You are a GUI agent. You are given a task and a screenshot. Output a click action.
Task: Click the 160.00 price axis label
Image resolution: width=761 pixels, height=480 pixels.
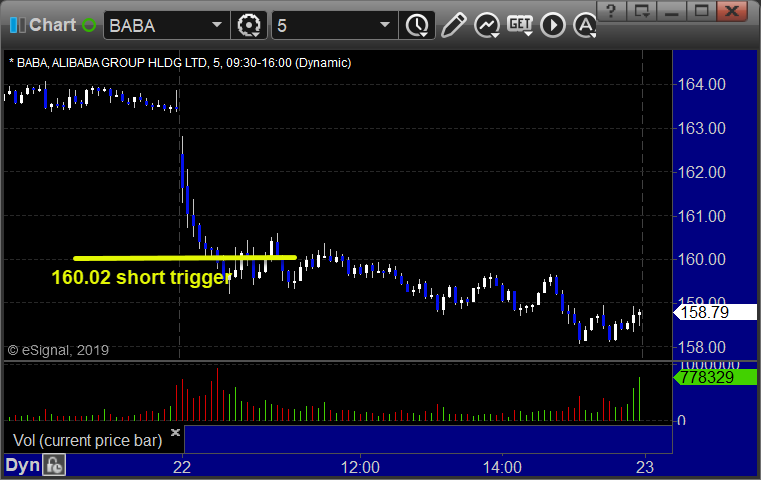[701, 259]
